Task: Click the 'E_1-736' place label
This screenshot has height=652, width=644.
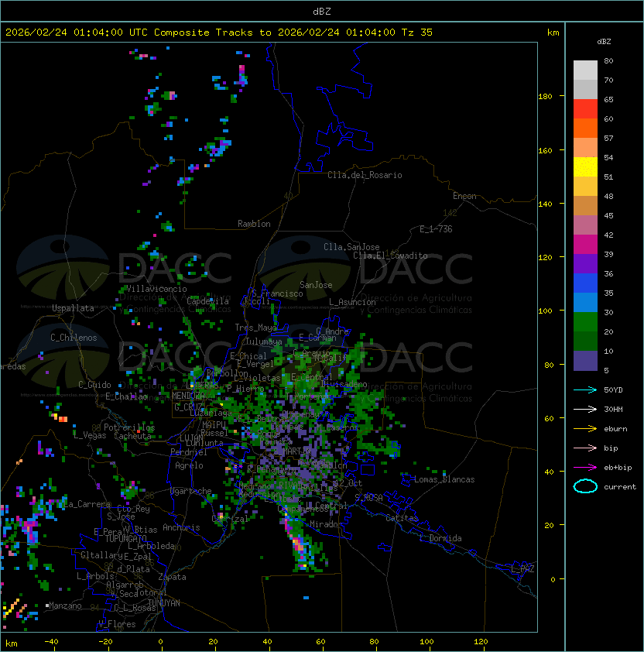Action: 436,229
